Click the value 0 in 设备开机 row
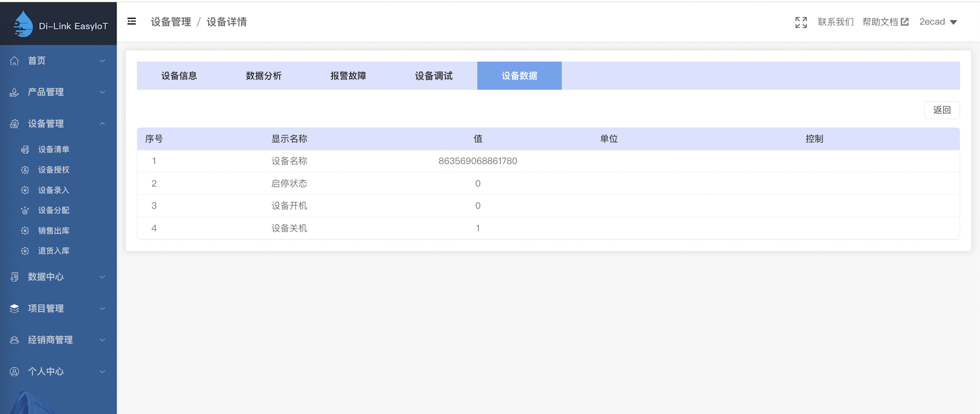The image size is (980, 414). coord(478,206)
